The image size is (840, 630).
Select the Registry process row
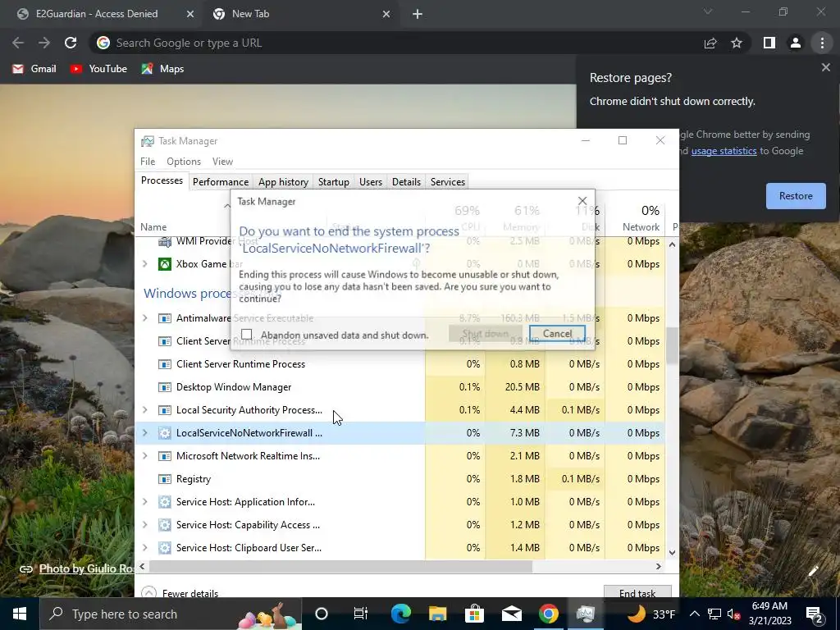click(399, 479)
